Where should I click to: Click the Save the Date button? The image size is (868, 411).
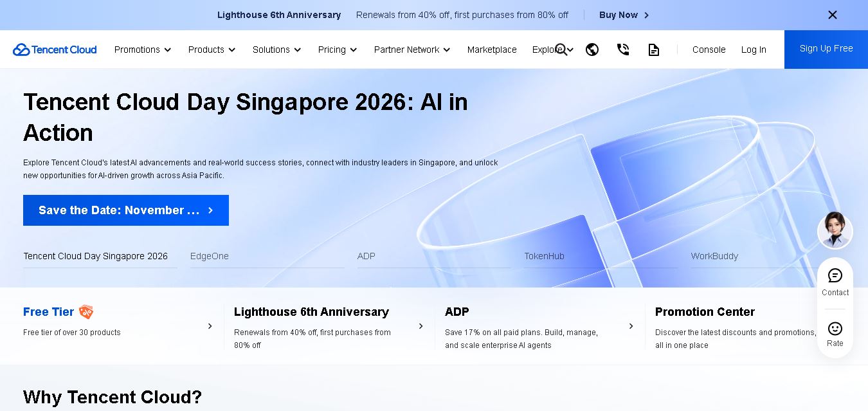pyautogui.click(x=126, y=210)
